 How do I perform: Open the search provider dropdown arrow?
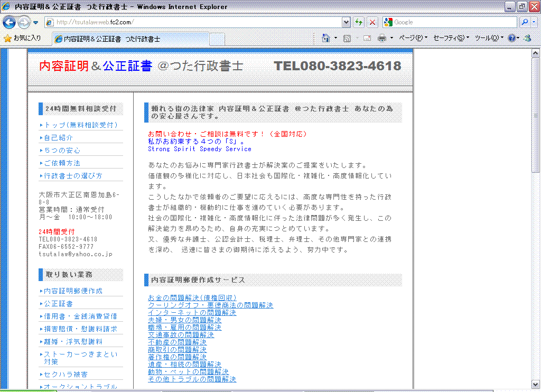coord(533,22)
